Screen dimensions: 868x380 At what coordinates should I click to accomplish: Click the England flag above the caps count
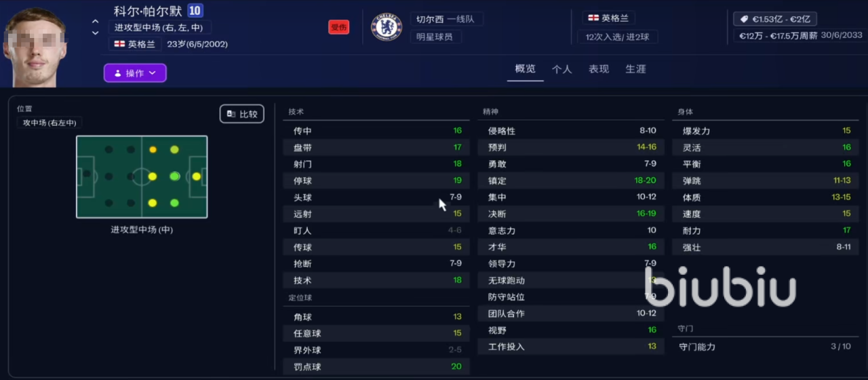593,18
